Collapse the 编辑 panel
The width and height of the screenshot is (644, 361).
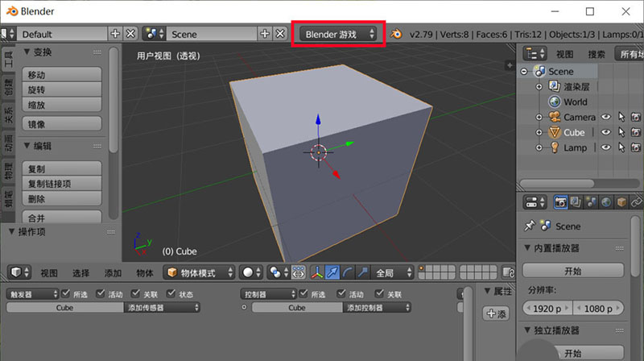[x=27, y=146]
